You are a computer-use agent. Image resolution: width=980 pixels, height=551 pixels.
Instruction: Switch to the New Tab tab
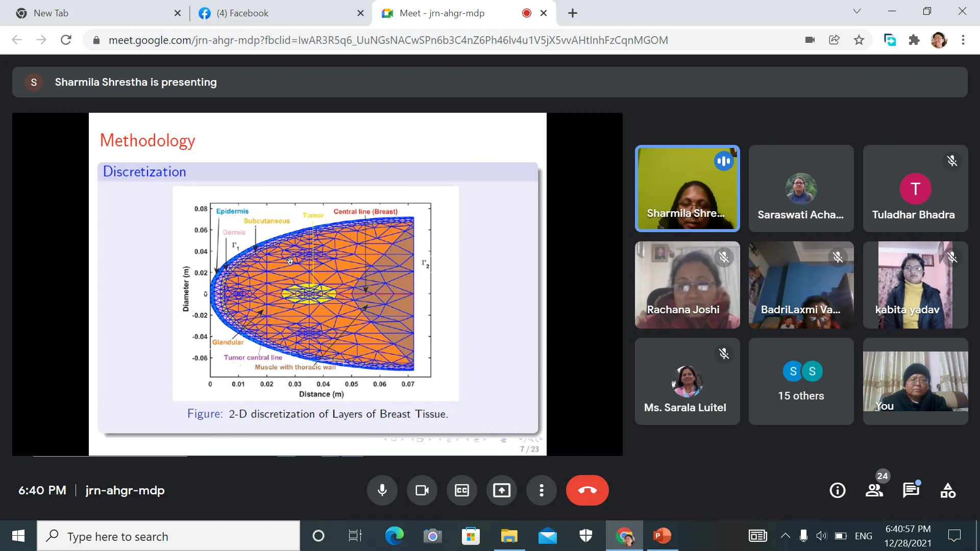coord(92,13)
